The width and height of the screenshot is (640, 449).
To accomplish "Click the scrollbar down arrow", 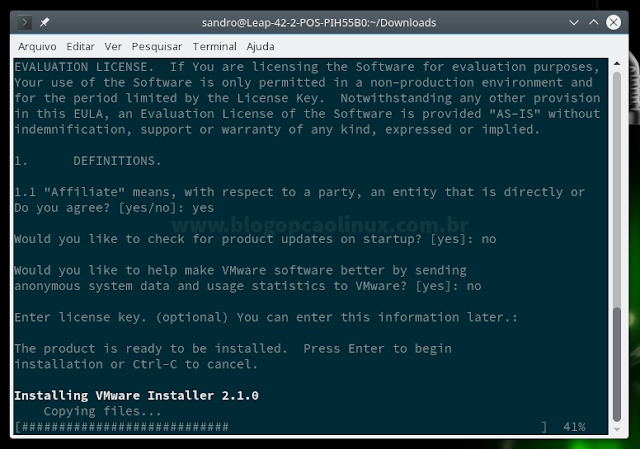I will tap(617, 429).
